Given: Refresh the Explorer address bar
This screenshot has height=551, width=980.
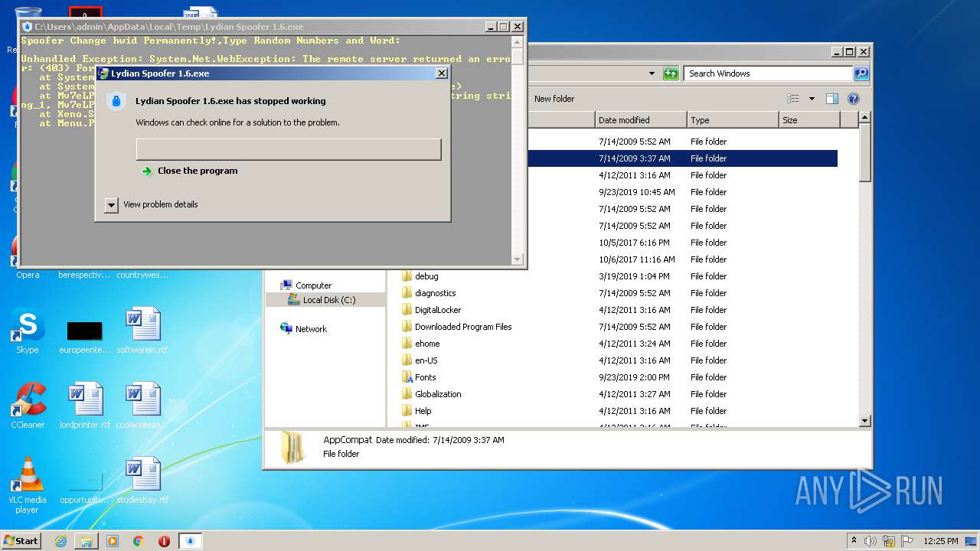Looking at the screenshot, I should coord(671,73).
